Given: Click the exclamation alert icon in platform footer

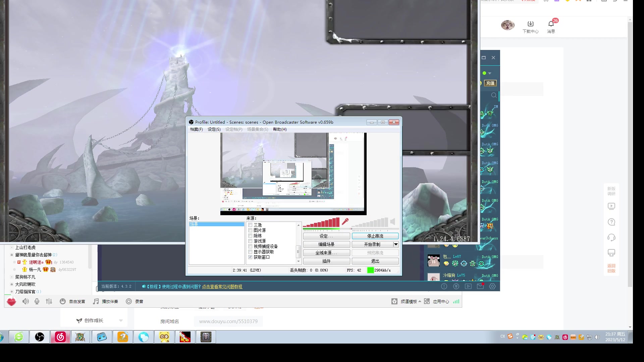Looking at the screenshot, I should coord(444,286).
